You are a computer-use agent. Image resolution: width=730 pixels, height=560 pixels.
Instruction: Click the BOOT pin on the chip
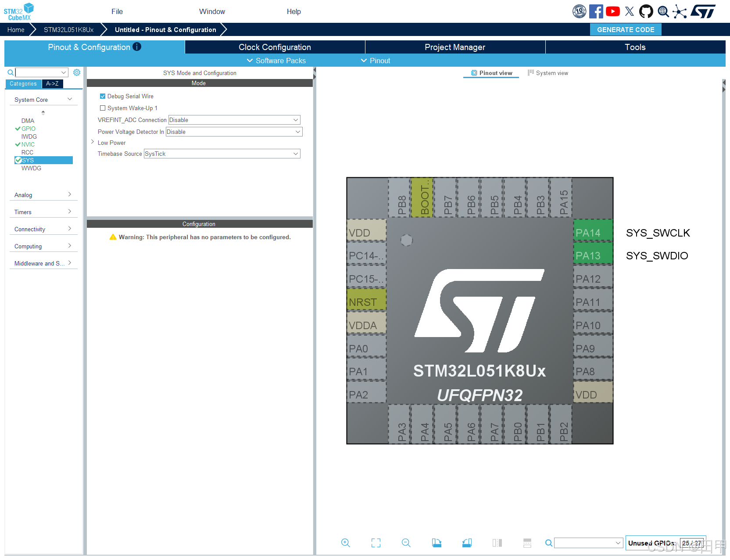422,197
